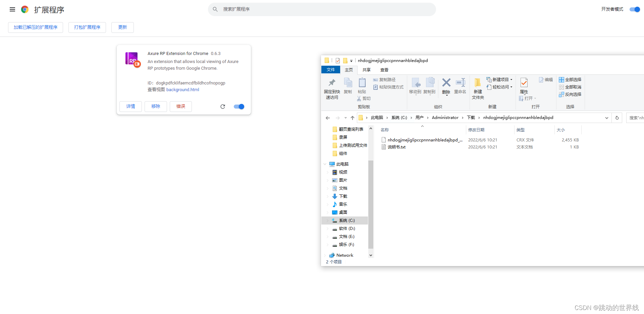The height and width of the screenshot is (314, 644).
Task: Click Administrator in the address breadcrumb
Action: click(x=445, y=118)
